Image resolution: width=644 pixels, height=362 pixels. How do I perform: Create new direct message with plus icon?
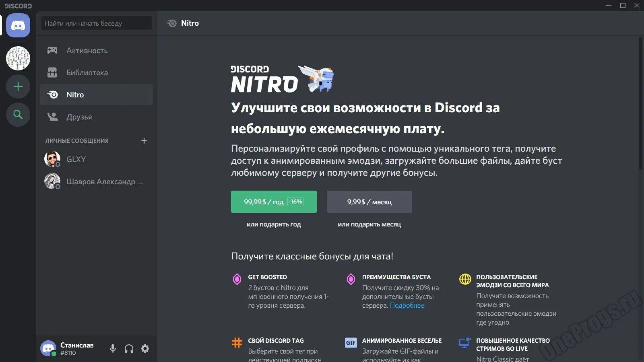pos(144,141)
